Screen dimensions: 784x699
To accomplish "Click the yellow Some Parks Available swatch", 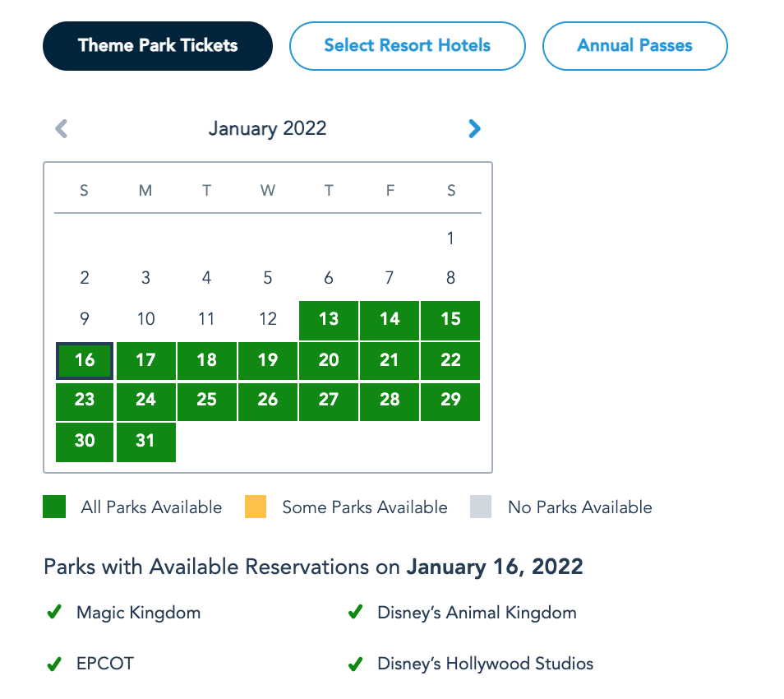I will tap(256, 507).
